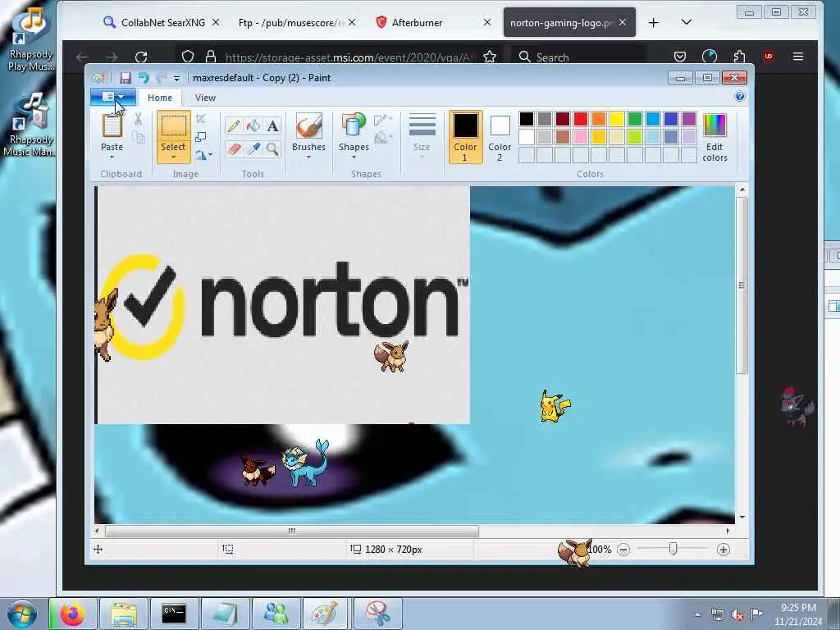Choose the Fill with color bucket tool
Image resolution: width=840 pixels, height=630 pixels.
(x=253, y=126)
